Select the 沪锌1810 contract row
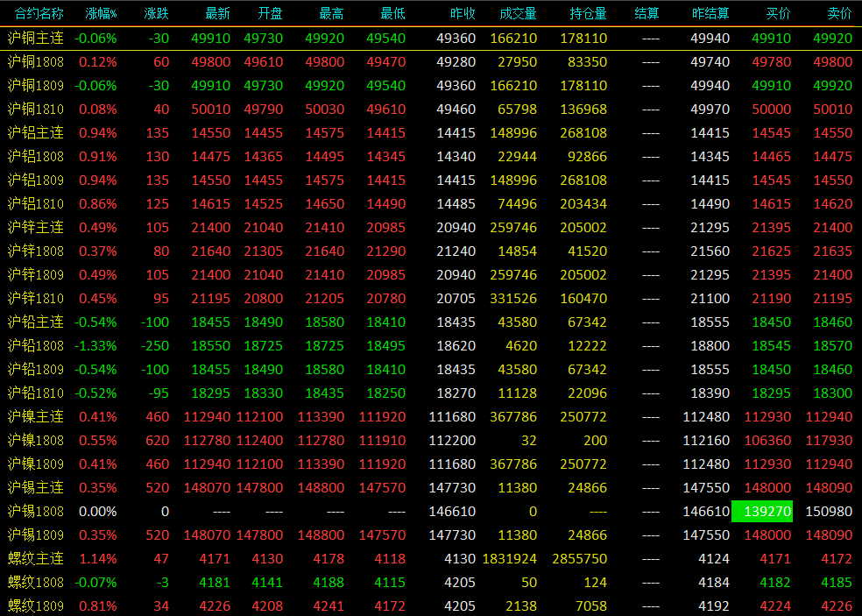The width and height of the screenshot is (862, 616). click(431, 298)
